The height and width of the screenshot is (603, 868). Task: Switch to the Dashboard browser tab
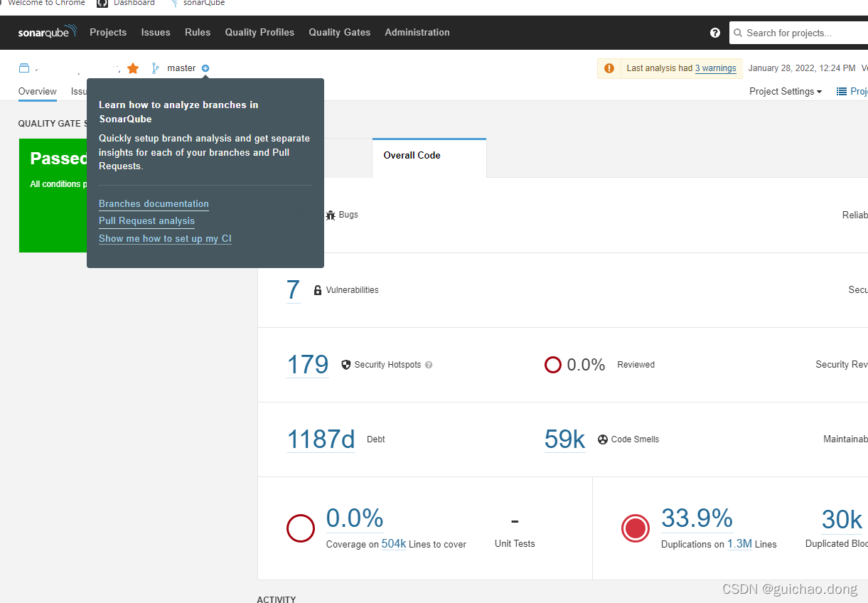point(127,4)
